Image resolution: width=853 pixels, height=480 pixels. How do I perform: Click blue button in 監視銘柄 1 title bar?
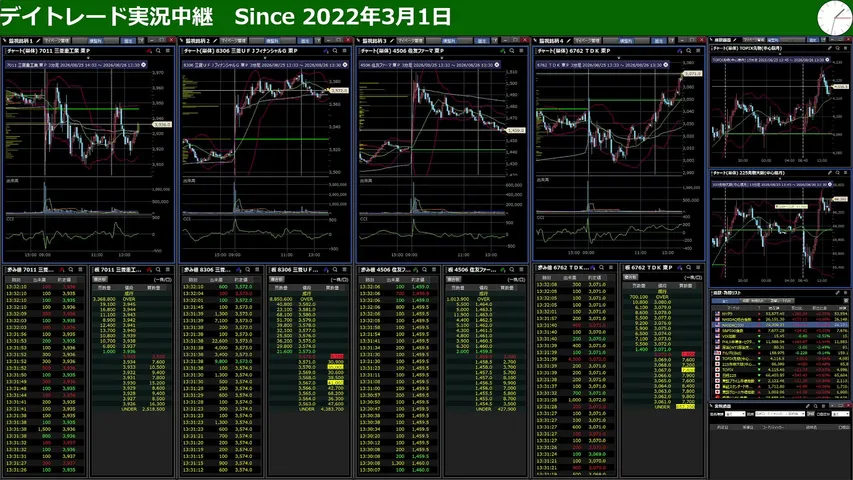[x=128, y=40]
